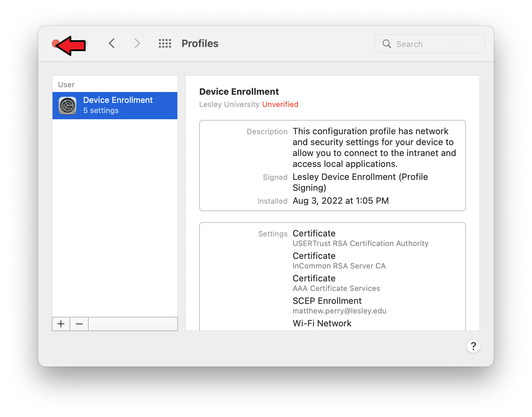Show all preferences grid icon
532x417 pixels.
165,43
